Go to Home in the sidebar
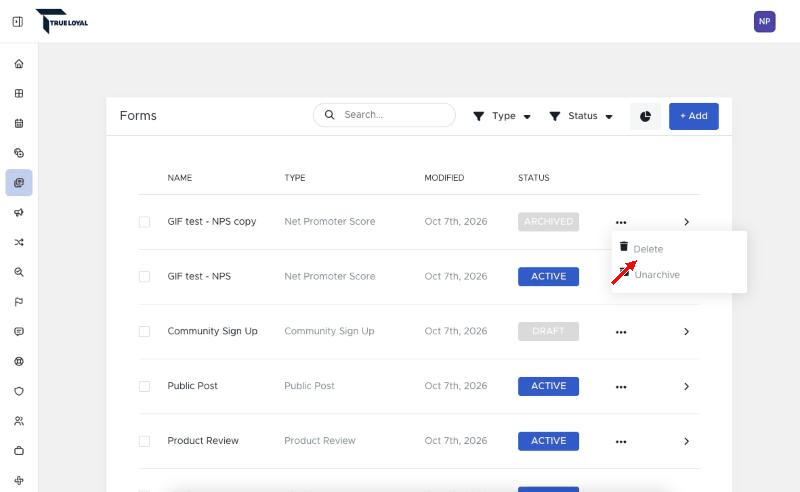 tap(19, 64)
